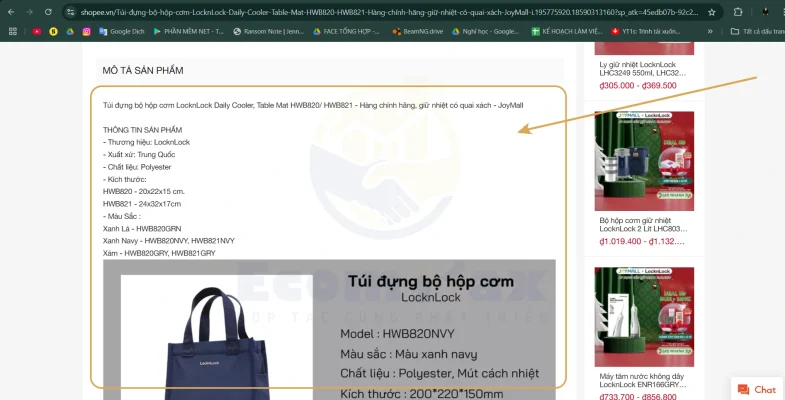Open the Máy tăm nước product thumbnail

(644, 317)
